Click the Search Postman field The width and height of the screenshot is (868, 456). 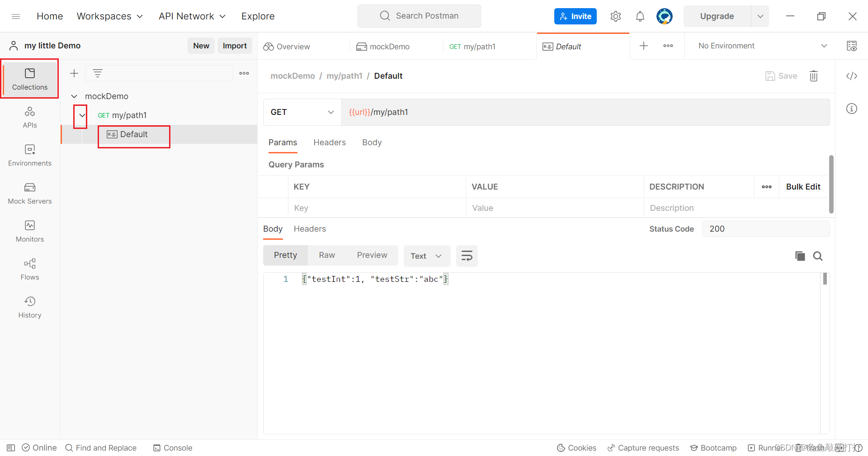(x=419, y=16)
